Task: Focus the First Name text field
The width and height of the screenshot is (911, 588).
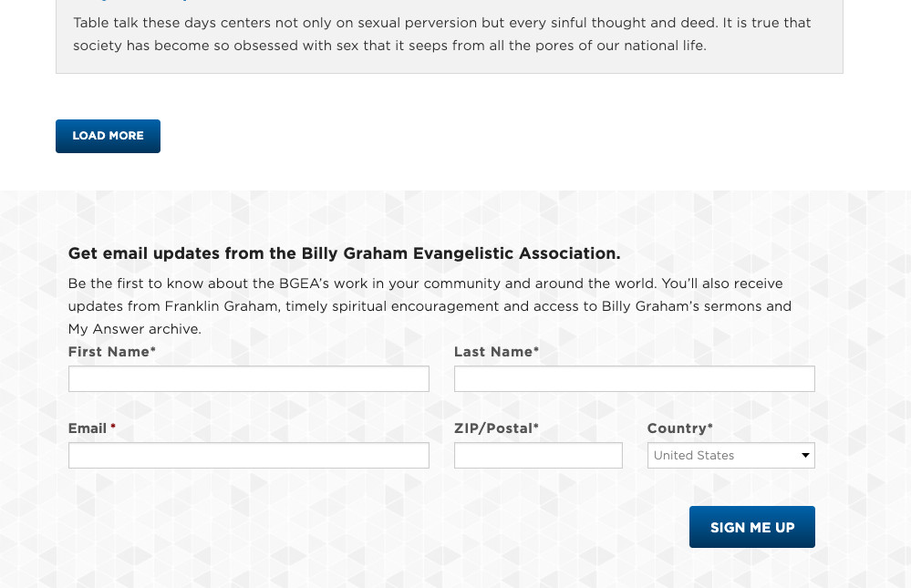Action: [x=248, y=379]
